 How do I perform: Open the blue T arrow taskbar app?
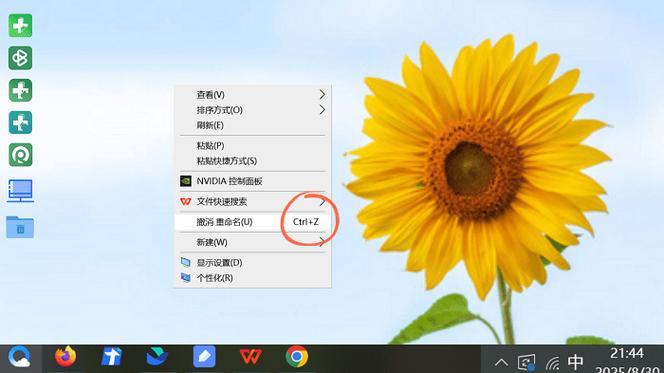pyautogui.click(x=112, y=356)
